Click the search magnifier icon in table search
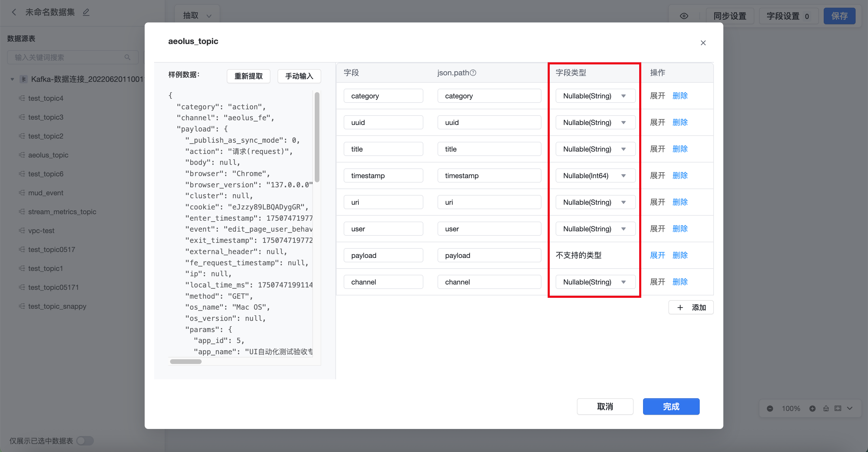 coord(127,57)
